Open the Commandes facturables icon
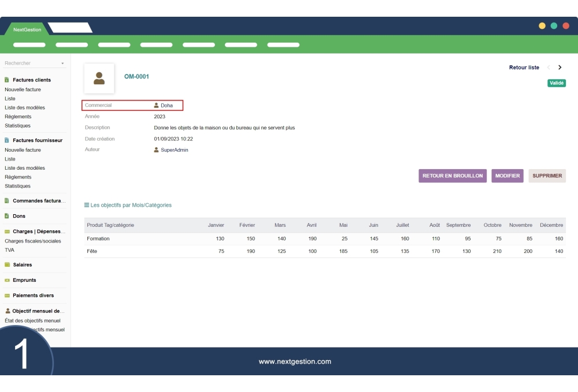Screen dimensions: 578x392 click(6, 200)
